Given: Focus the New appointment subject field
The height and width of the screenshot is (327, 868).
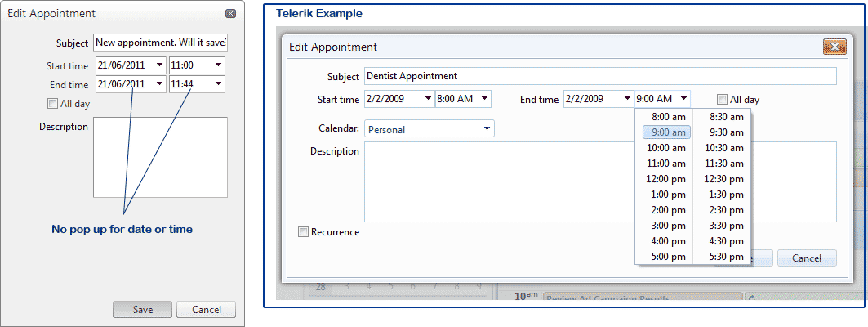Looking at the screenshot, I should point(160,43).
